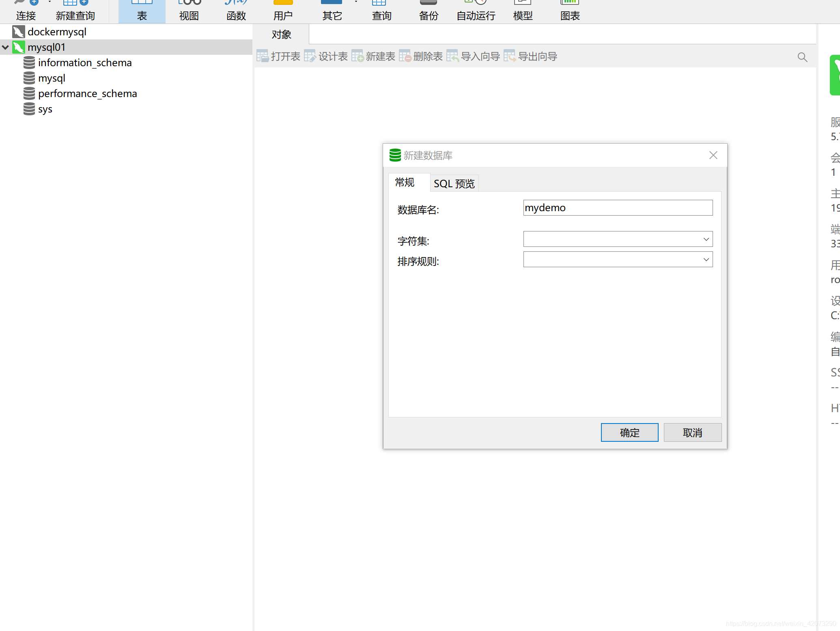Click the 设计表 (Design Table) button
840x631 pixels.
click(x=326, y=56)
